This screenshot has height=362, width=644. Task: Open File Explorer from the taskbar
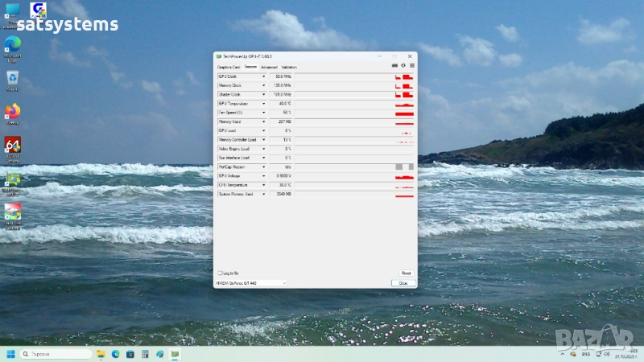(101, 354)
